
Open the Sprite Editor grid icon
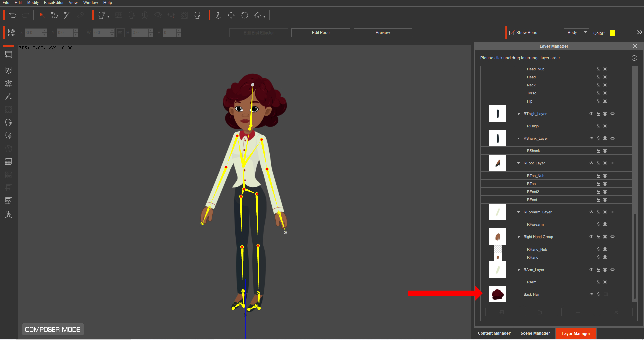[9, 162]
